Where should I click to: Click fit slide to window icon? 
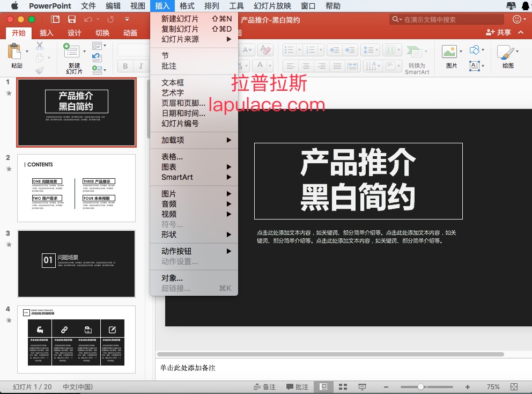514,386
